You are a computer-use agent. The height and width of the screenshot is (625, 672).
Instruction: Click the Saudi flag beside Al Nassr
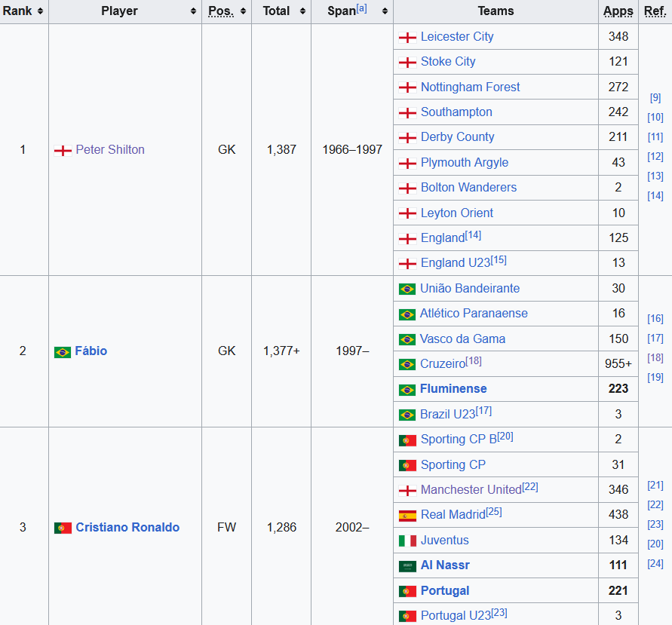(x=407, y=566)
